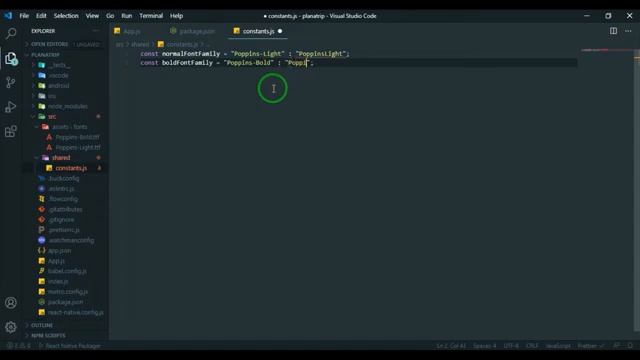Click the feedback icon in status bar

pyautogui.click(x=617, y=346)
